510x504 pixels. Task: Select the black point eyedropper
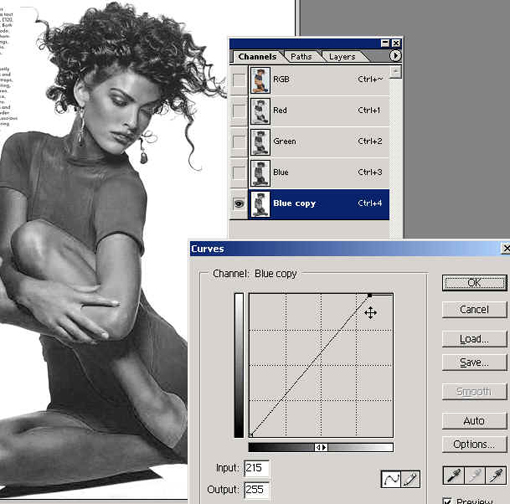[454, 476]
